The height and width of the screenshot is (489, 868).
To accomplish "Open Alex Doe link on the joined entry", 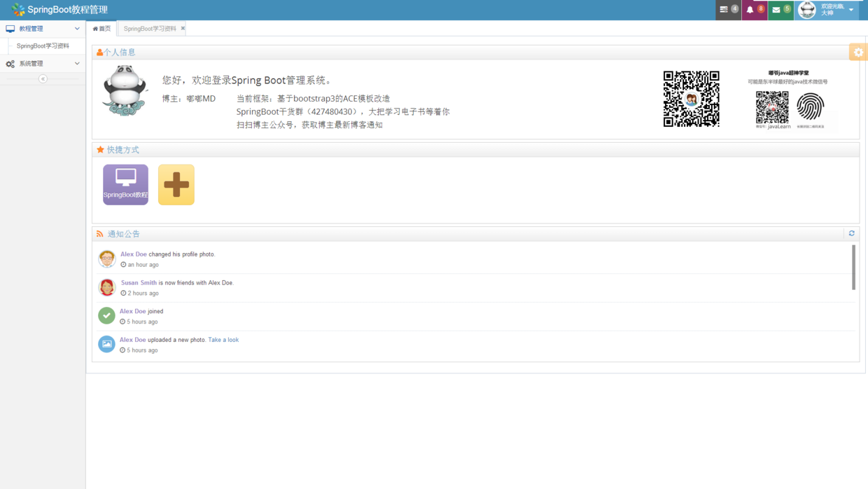I will coord(133,311).
